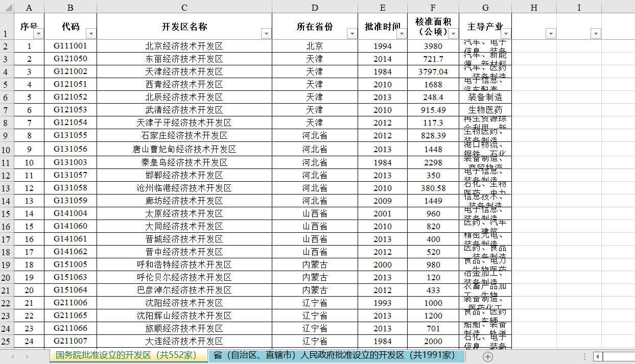Go to next sheet with right arrow
This screenshot has height=364, width=635.
tap(27, 356)
